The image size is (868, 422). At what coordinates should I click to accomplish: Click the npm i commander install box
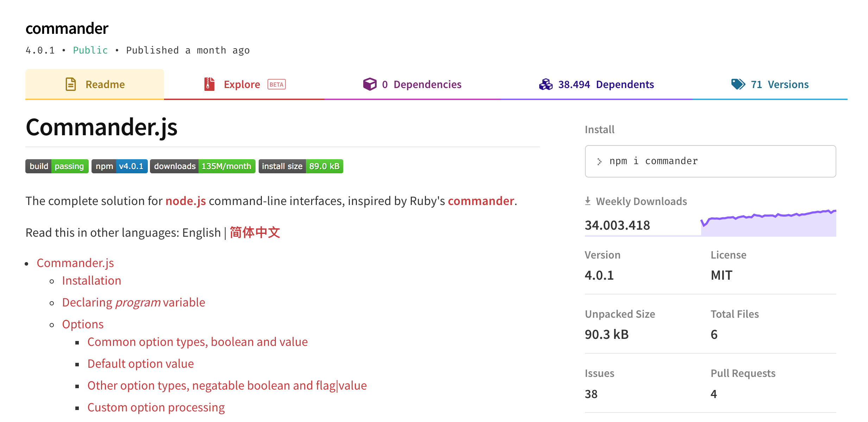pos(710,161)
